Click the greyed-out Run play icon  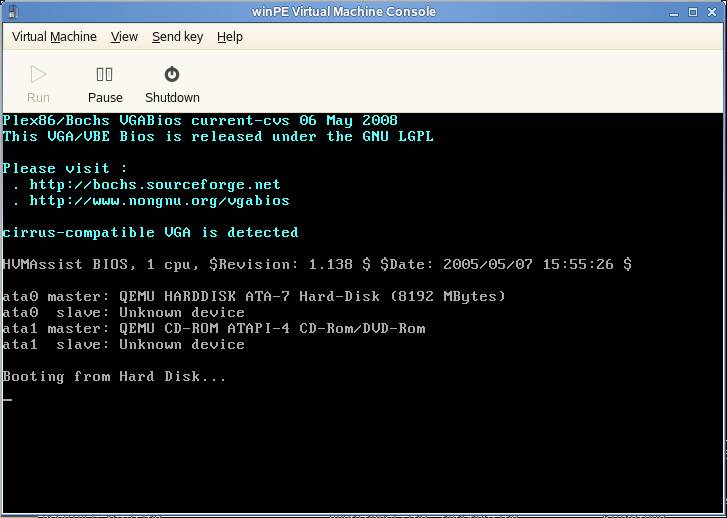tap(38, 74)
